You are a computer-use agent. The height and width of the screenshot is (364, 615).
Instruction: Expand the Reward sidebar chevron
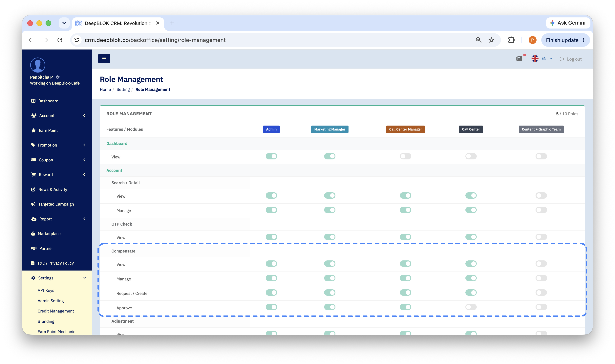[84, 175]
